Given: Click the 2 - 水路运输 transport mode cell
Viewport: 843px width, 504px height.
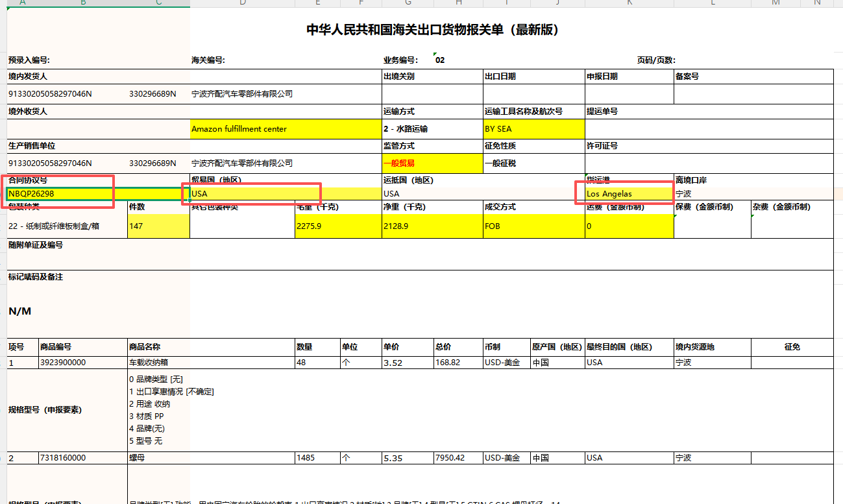Looking at the screenshot, I should click(x=406, y=129).
